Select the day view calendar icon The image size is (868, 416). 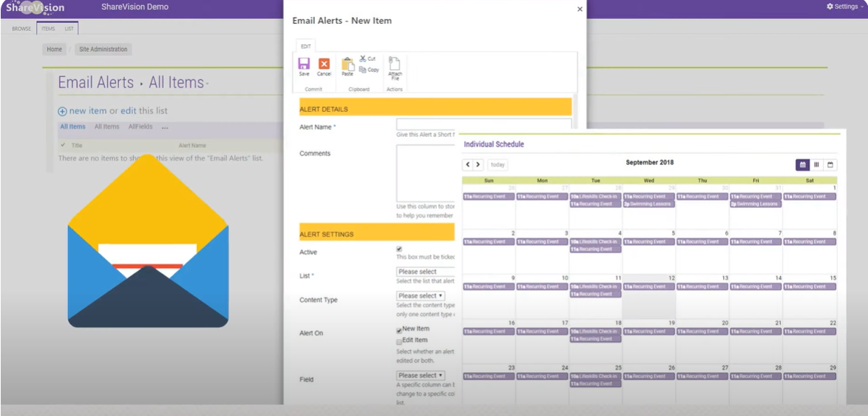tap(830, 164)
